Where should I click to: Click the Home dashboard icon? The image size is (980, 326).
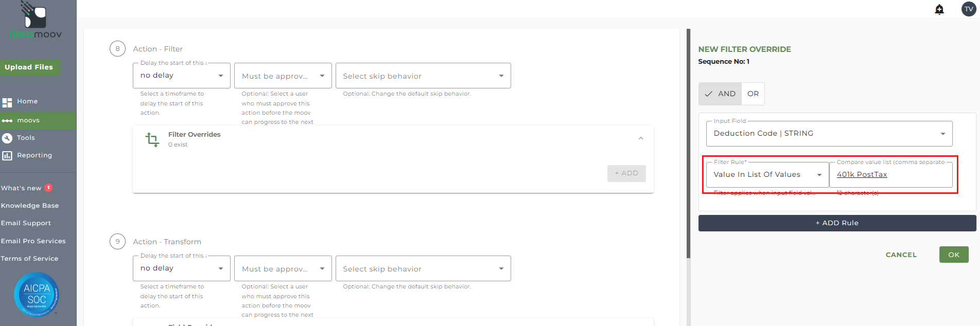[x=7, y=102]
